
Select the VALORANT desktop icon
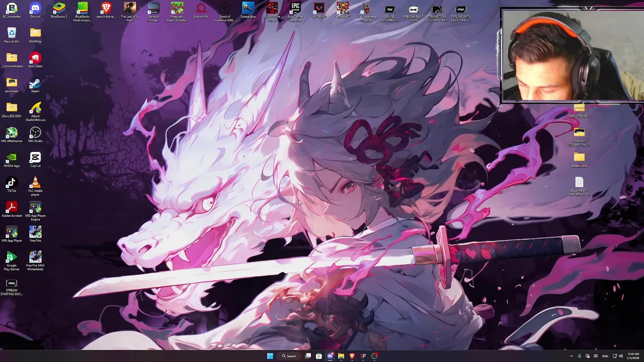pyautogui.click(x=319, y=11)
